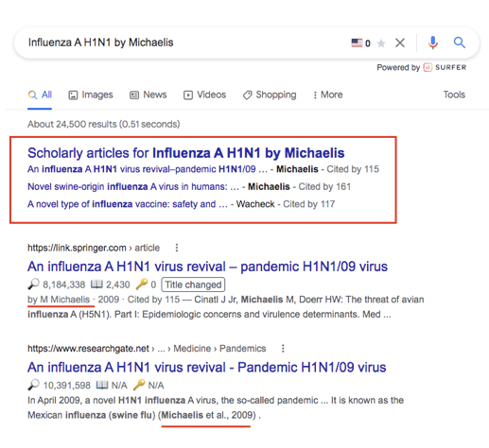Click the researchgate.net URL breadcrumb
Image resolution: width=489 pixels, height=448 pixels.
(147, 348)
